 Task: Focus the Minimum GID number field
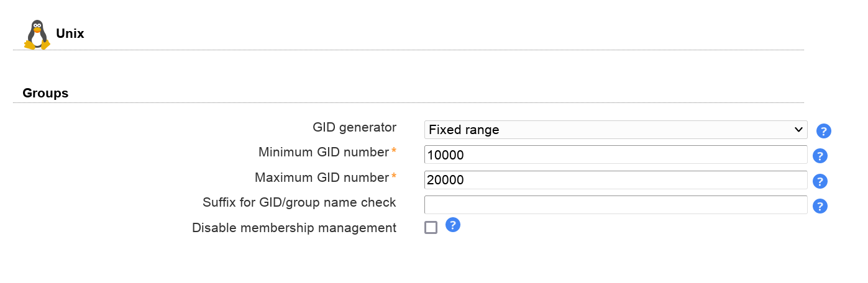pos(615,155)
